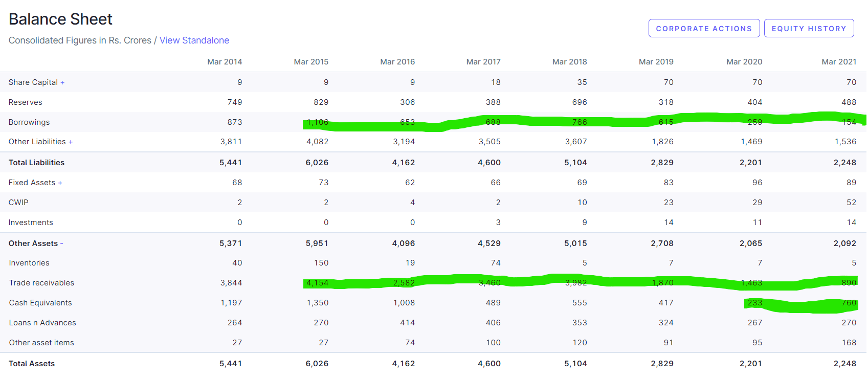Viewport: 868px width, 378px height.
Task: Click the Inventories row label
Action: (x=29, y=263)
